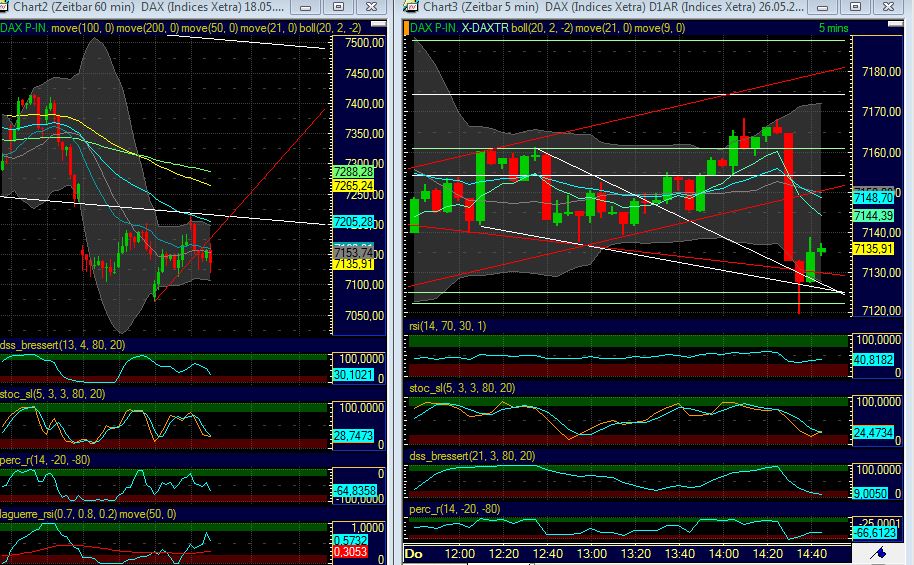This screenshot has height=565, width=914.
Task: Click the 0,5732 laguerre value
Action: (350, 541)
